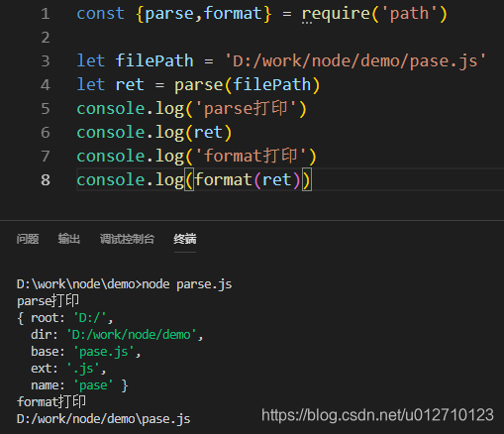Image resolution: width=504 pixels, height=434 pixels.
Task: Click the const keyword on line 1
Action: click(100, 14)
